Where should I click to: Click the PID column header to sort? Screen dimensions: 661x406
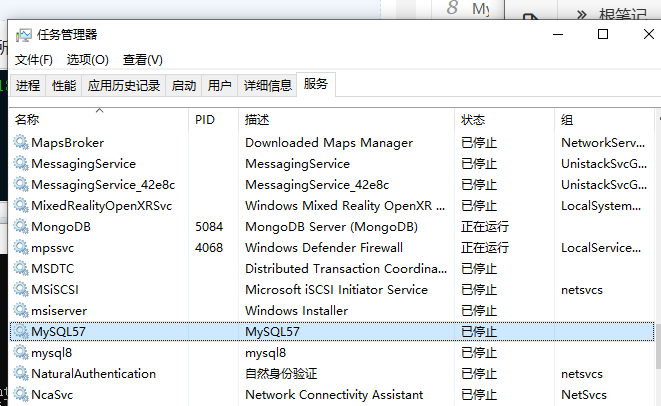tap(205, 120)
